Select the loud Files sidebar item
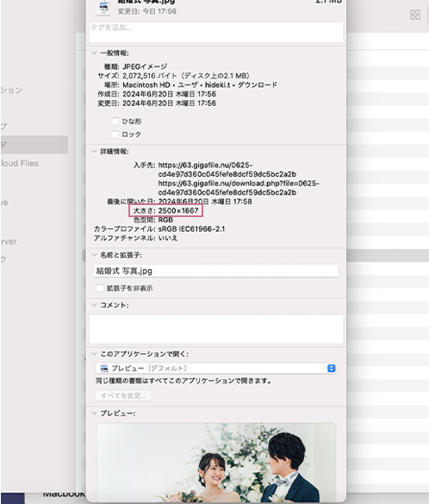 coord(20,164)
